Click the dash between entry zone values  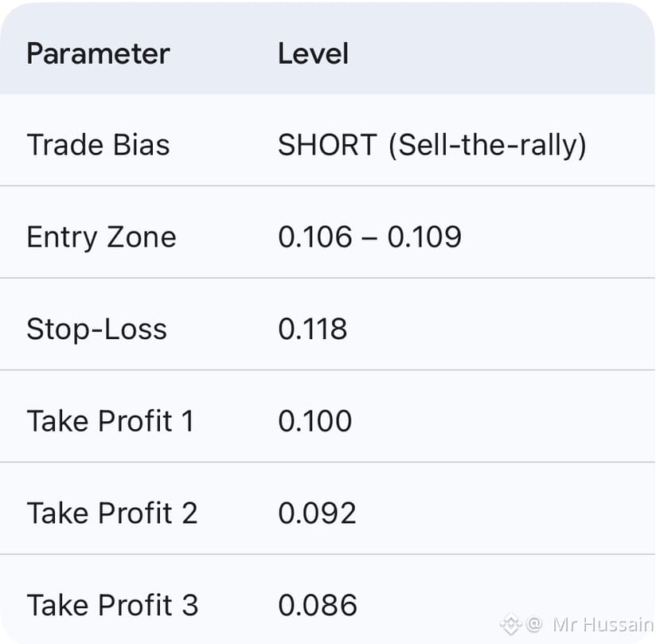(x=369, y=238)
